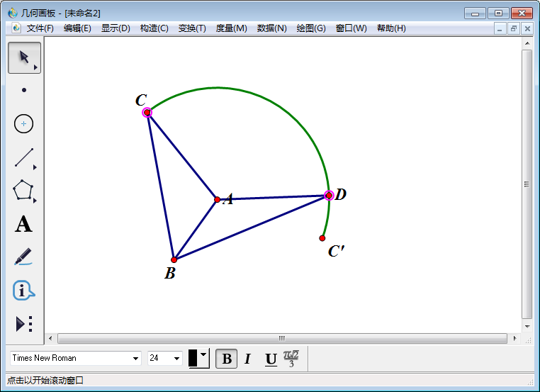Select point B at triangle bottom
Viewport: 540px width, 392px height.
click(174, 259)
